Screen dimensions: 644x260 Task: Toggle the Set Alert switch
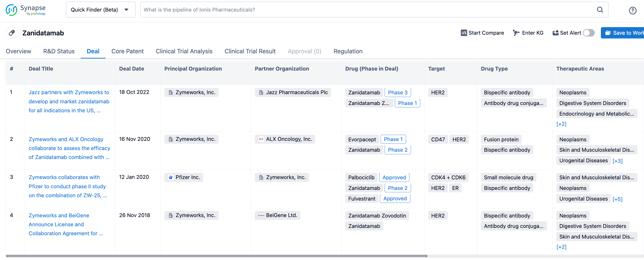click(x=588, y=33)
